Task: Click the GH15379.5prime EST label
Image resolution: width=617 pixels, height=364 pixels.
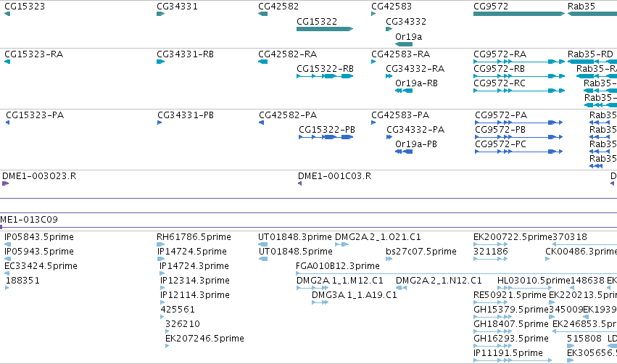Action: (511, 310)
